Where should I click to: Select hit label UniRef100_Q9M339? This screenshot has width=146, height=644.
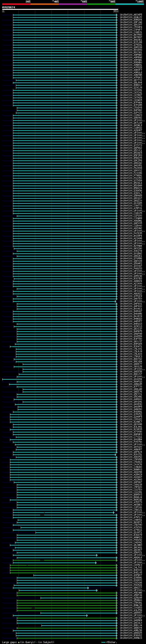tap(131, 47)
